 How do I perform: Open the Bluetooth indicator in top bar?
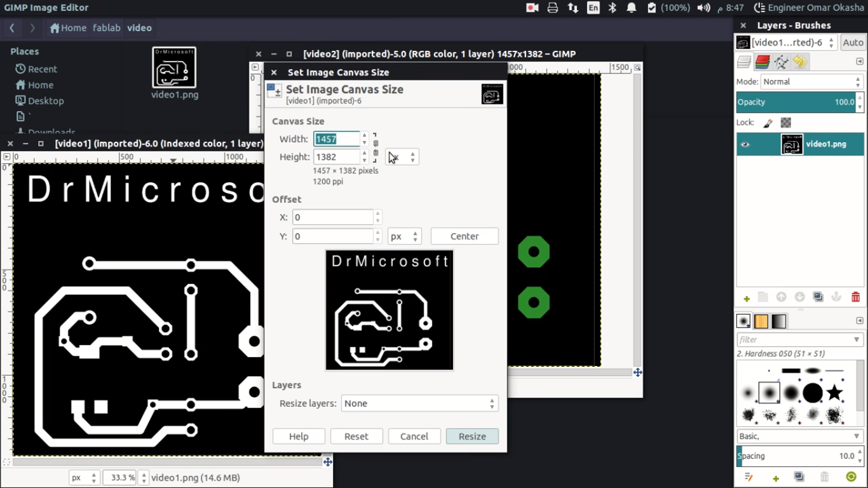[x=613, y=8]
